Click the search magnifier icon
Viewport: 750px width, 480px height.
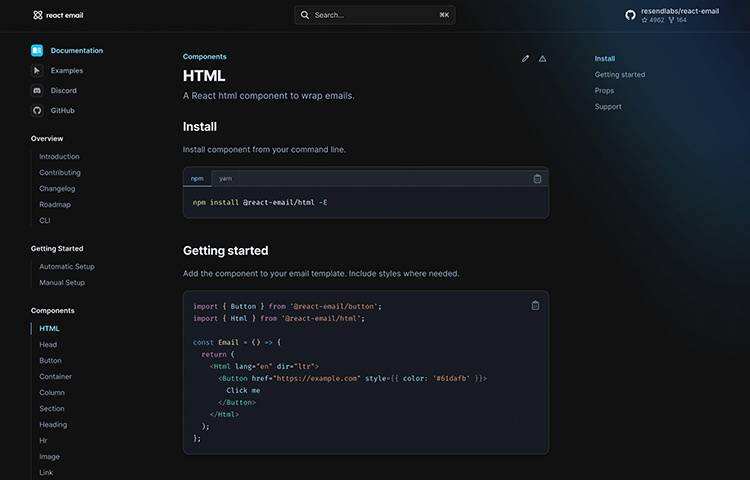pyautogui.click(x=305, y=15)
